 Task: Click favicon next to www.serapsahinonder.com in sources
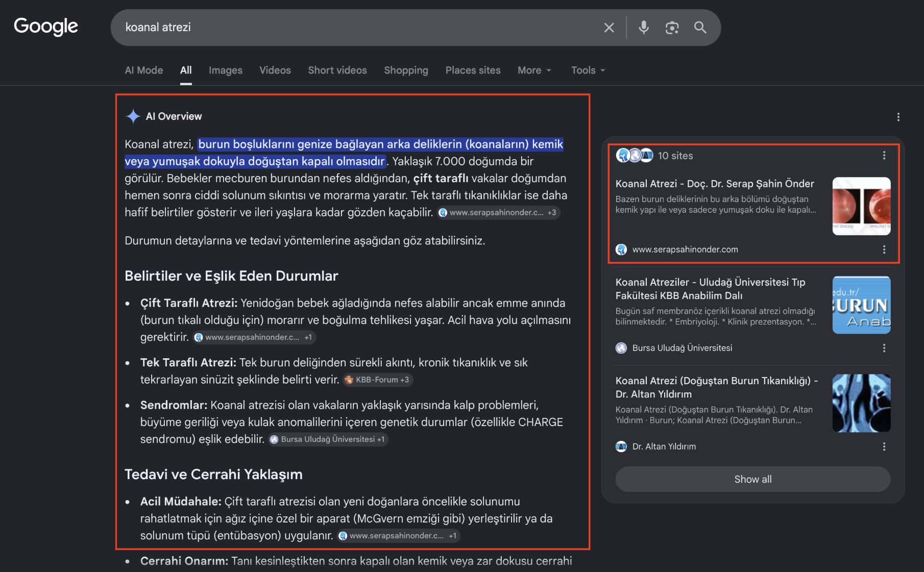[621, 250]
